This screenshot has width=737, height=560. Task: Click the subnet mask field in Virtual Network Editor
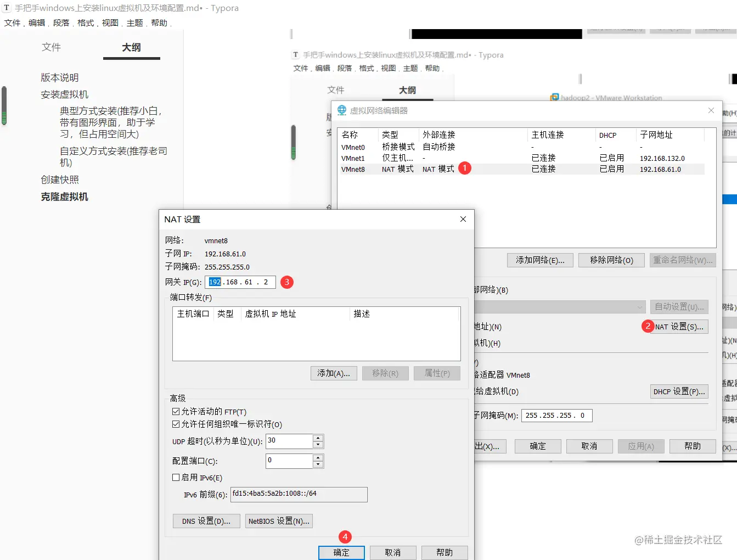556,416
